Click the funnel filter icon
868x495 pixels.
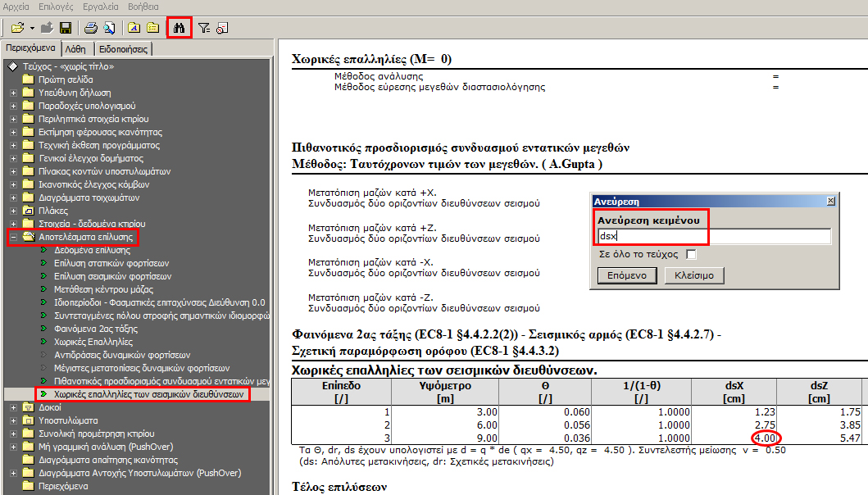(204, 28)
